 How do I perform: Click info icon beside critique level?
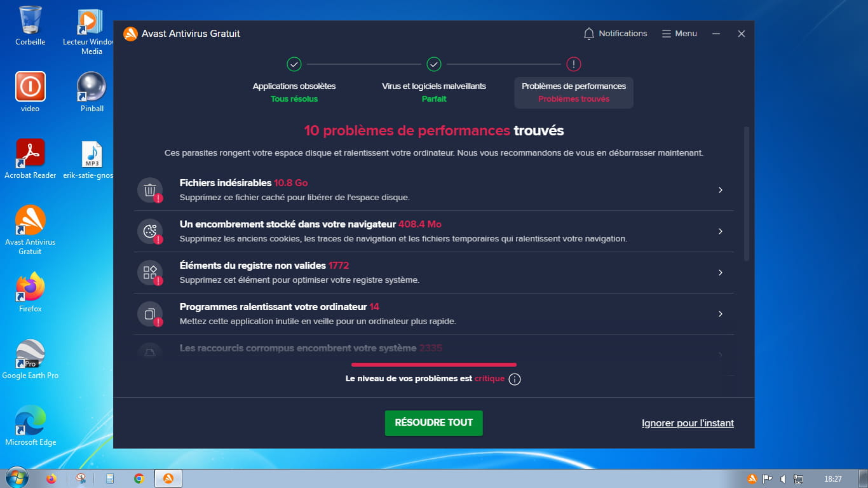[515, 379]
